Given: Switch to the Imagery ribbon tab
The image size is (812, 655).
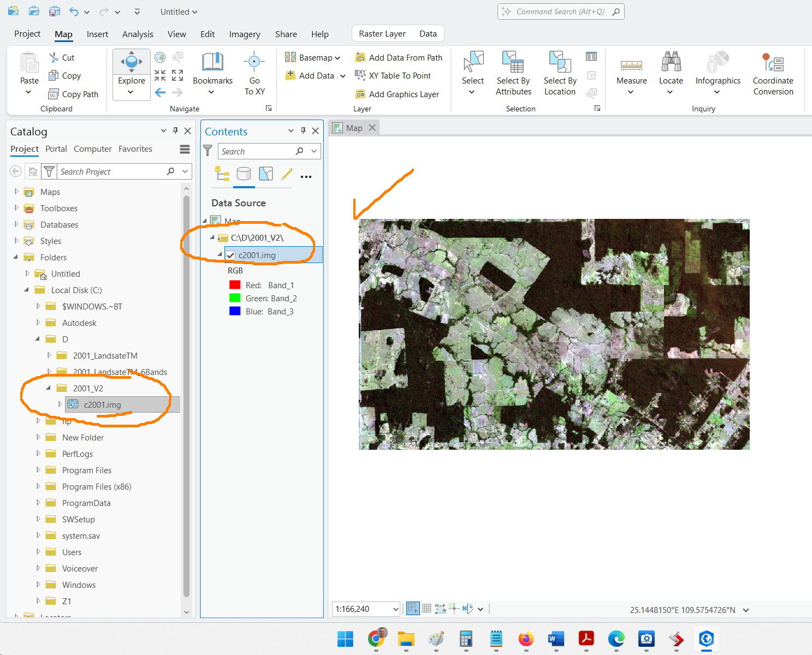Looking at the screenshot, I should pos(245,34).
